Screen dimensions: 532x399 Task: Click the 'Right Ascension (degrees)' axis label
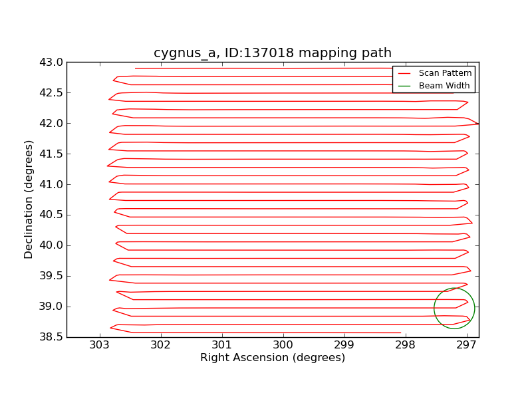(x=273, y=358)
